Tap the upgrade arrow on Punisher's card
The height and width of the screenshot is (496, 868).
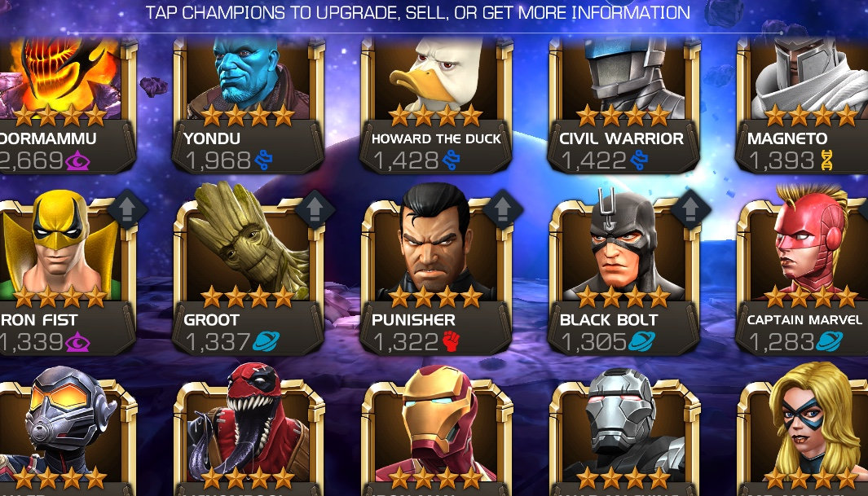[x=503, y=209]
